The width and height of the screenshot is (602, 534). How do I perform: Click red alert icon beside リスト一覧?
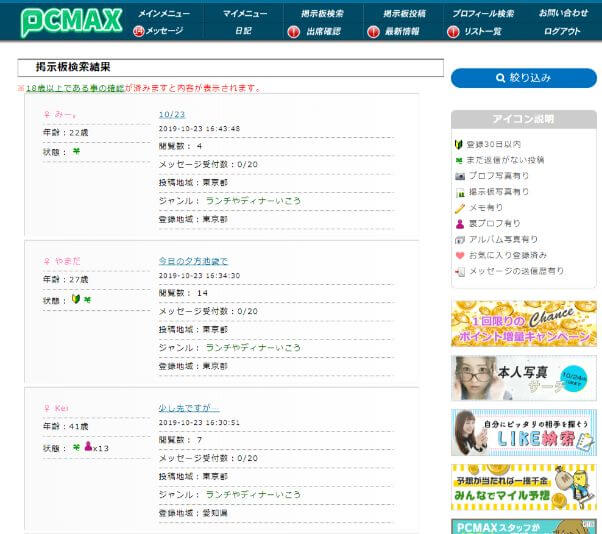coord(453,32)
